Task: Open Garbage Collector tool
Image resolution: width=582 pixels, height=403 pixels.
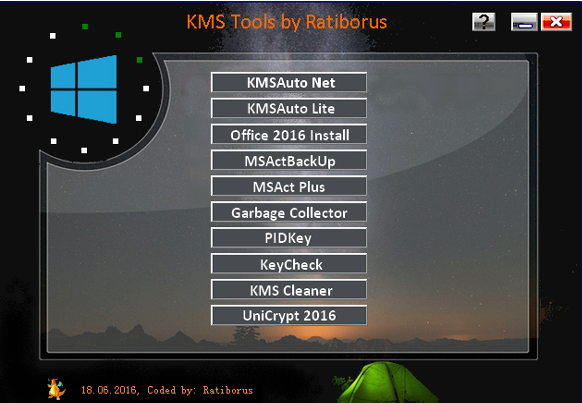Action: (x=289, y=212)
